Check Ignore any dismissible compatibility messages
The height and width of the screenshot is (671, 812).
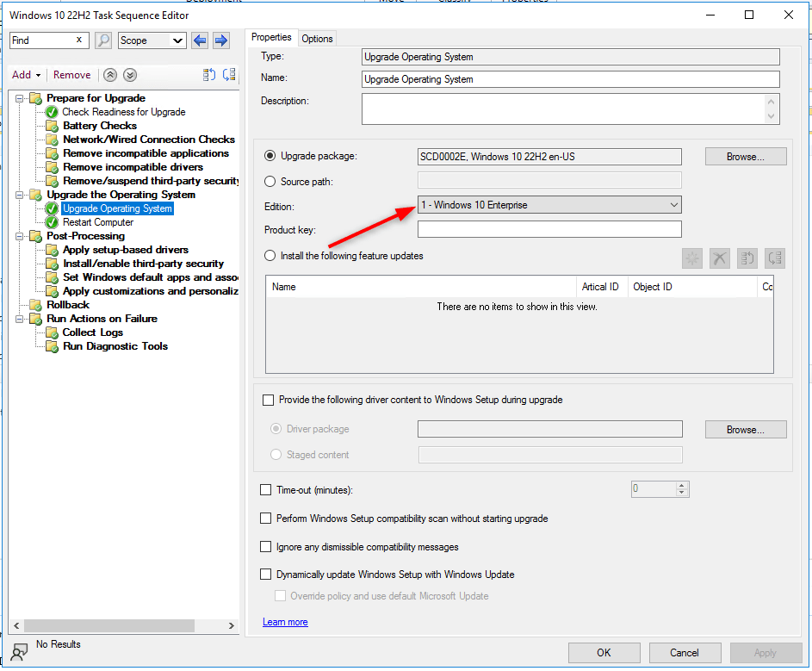[x=266, y=546]
